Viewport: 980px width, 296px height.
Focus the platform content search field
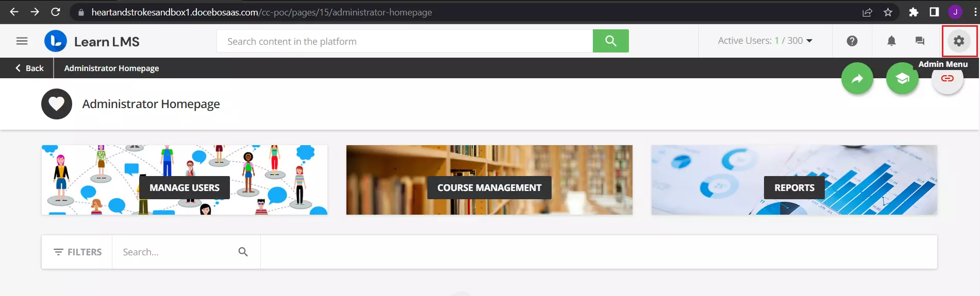pyautogui.click(x=405, y=41)
